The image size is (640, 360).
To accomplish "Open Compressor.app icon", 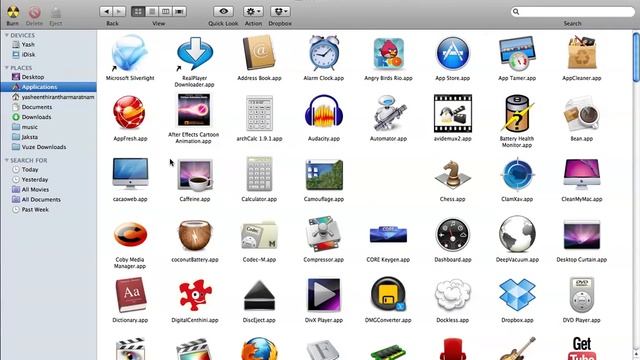I will click(324, 234).
